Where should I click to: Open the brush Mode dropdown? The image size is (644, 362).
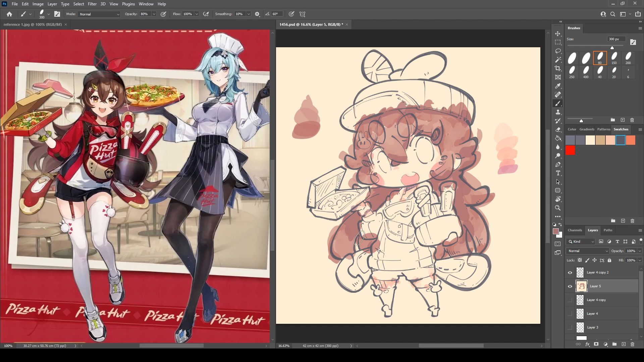[99, 14]
